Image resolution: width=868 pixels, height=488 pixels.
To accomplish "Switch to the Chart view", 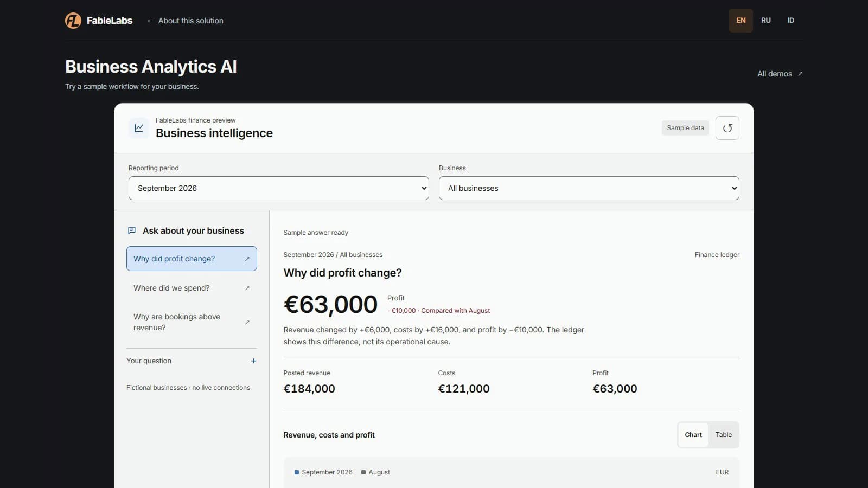I will [x=693, y=435].
